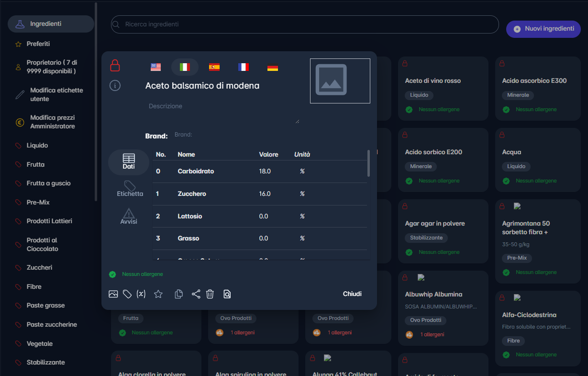Click the document search icon in footer
The width and height of the screenshot is (588, 376).
click(x=227, y=294)
